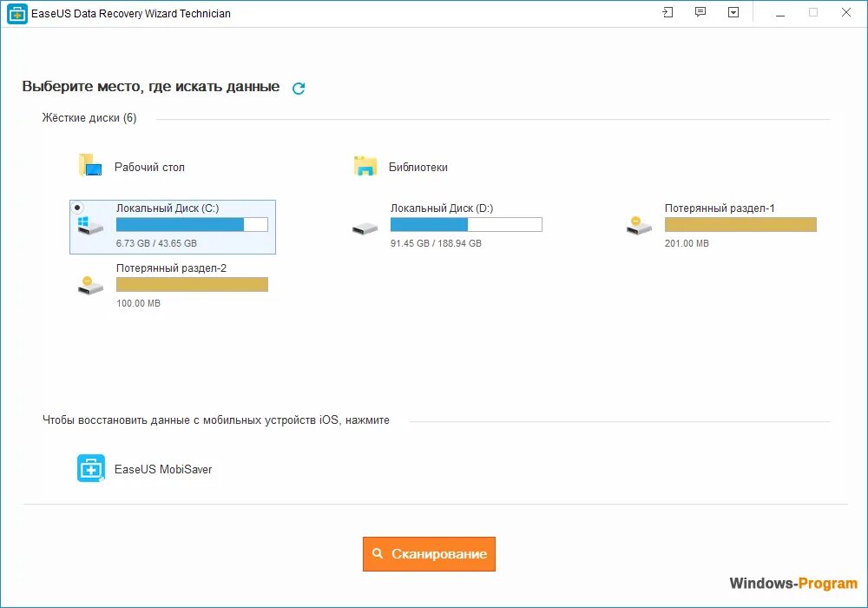Click the Потерянный раздел-2 label
The width and height of the screenshot is (868, 608).
click(x=171, y=268)
